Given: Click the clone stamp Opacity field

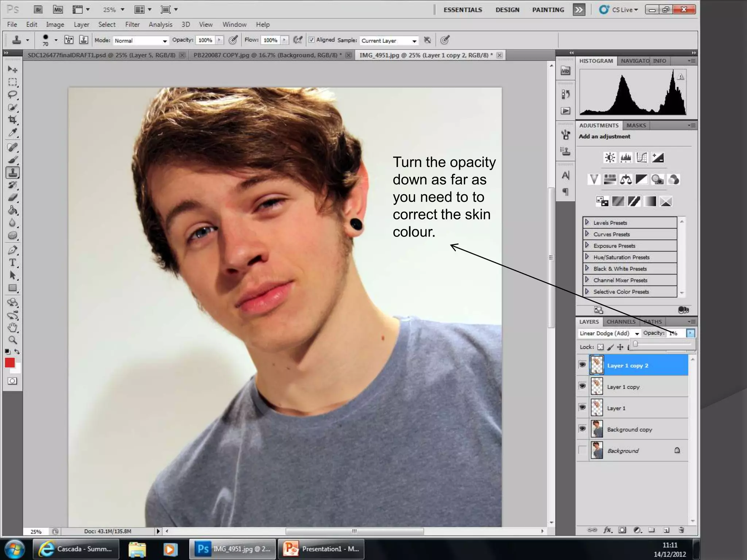Looking at the screenshot, I should (x=205, y=40).
